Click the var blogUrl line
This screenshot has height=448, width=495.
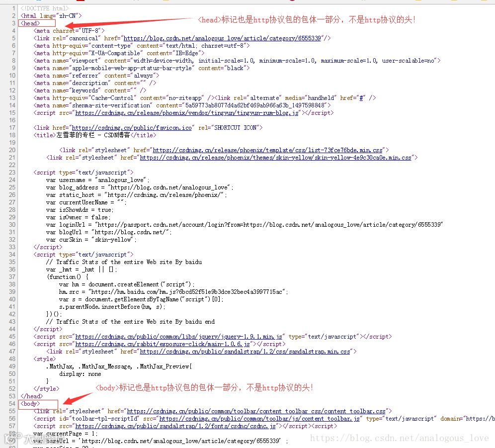(x=109, y=232)
